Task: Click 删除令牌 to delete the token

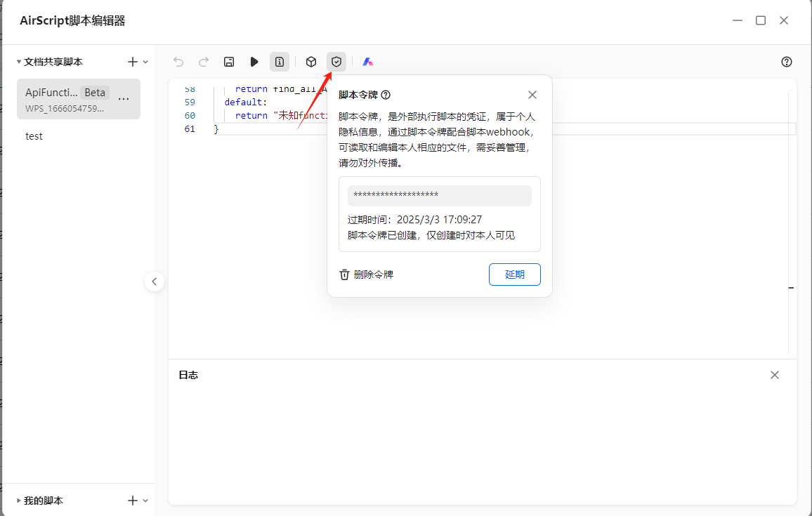Action: pos(367,274)
